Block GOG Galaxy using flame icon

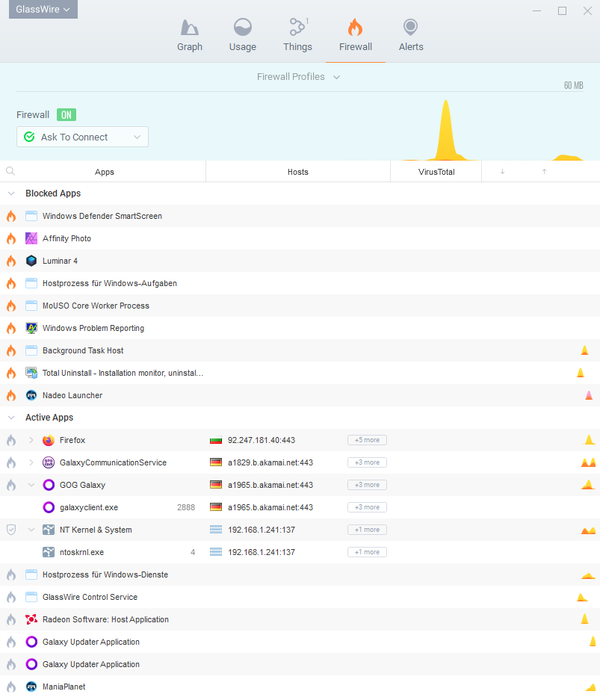11,485
